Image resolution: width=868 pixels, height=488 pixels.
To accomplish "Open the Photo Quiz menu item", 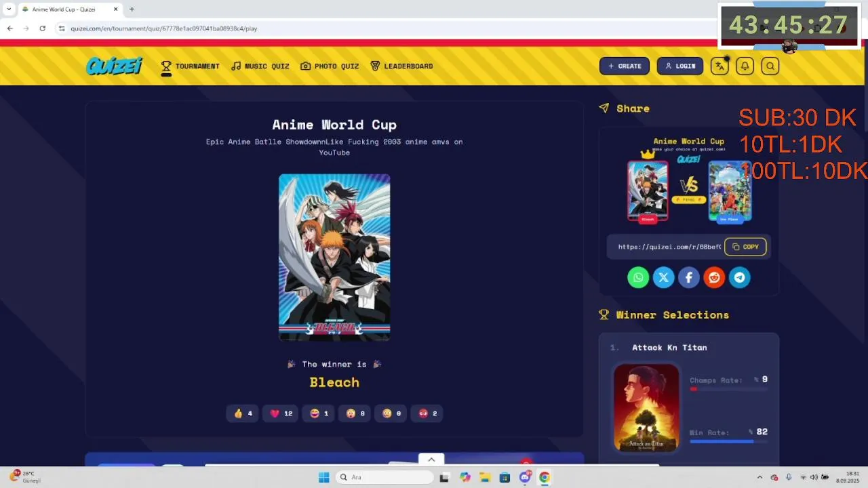I will pos(330,66).
